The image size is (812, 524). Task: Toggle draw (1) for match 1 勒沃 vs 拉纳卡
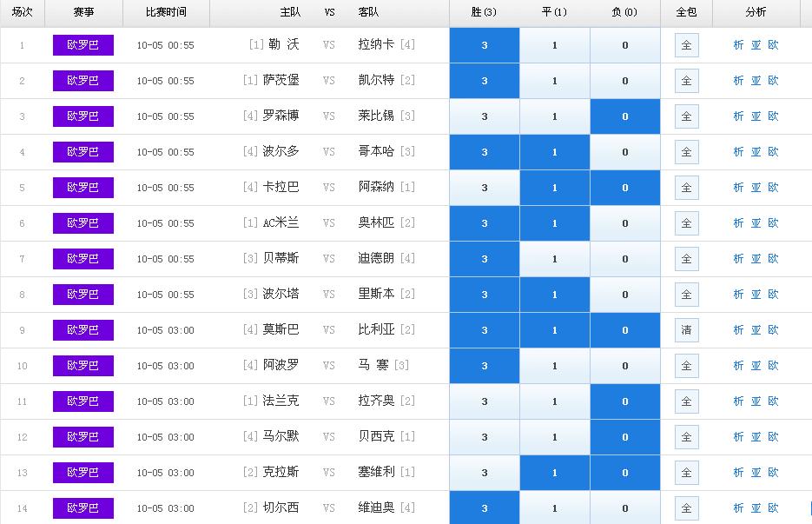pos(555,45)
